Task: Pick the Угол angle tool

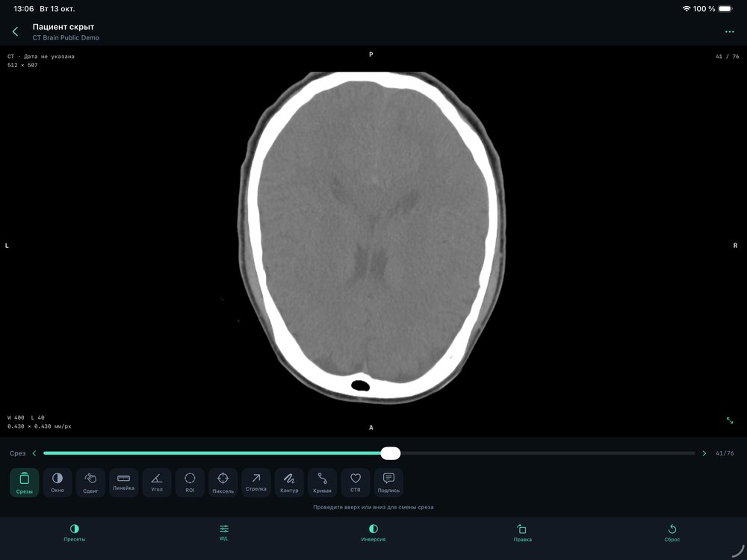Action: pos(157,482)
